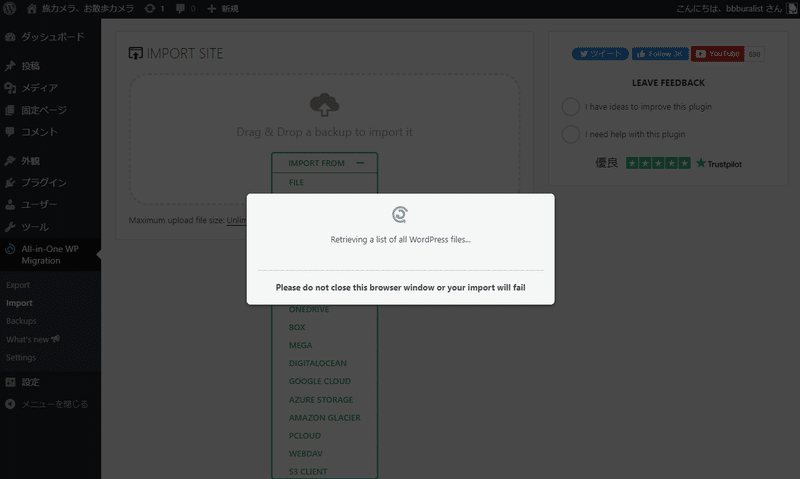Open the Trustpilot rating link
The height and width of the screenshot is (479, 800).
[719, 163]
